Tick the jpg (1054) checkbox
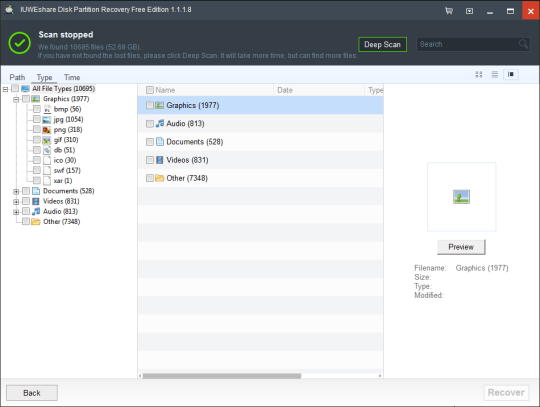Viewport: 540px width, 407px height. point(37,119)
